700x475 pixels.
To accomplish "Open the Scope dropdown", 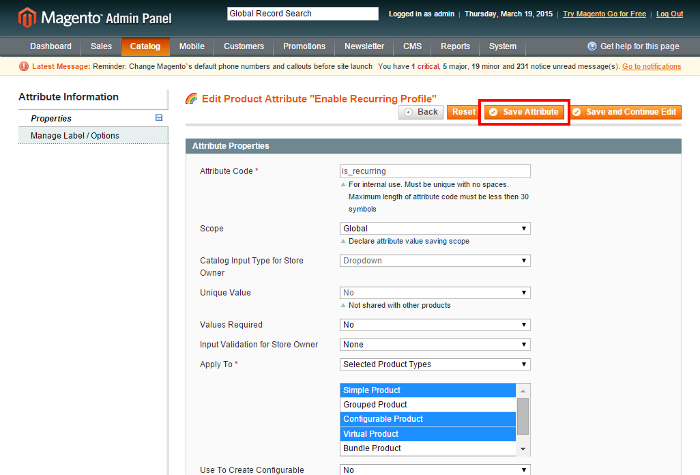I will coord(435,229).
